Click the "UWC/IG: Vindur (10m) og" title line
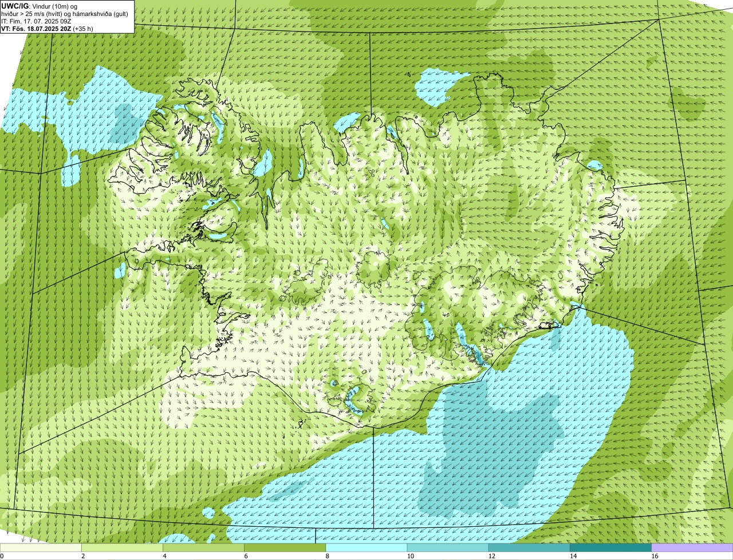733x560 pixels. point(40,6)
